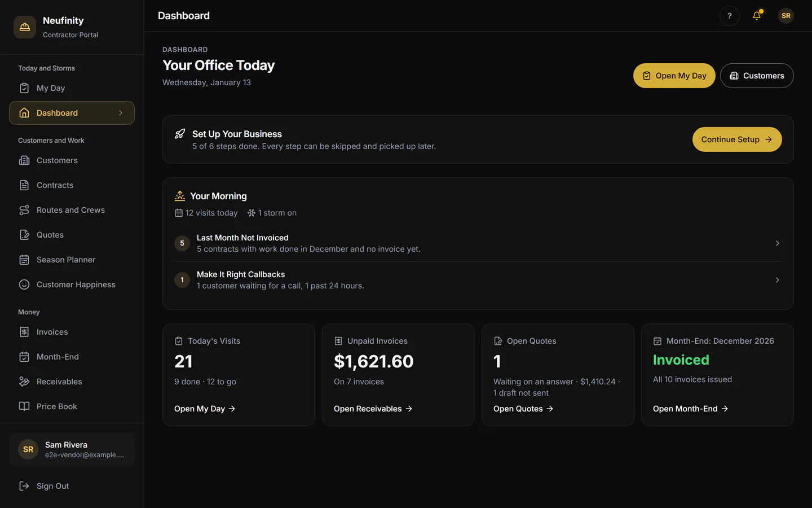Click the Customers button in page header
This screenshot has width=812, height=508.
[757, 76]
